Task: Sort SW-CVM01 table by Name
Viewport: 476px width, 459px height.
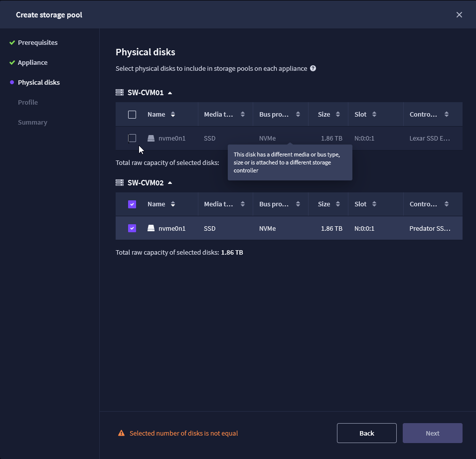Action: coord(173,114)
